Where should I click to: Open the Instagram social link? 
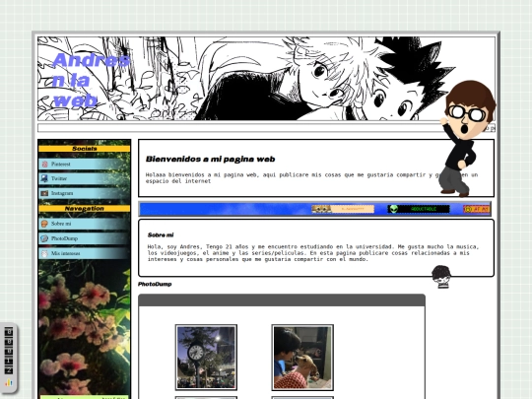[84, 193]
